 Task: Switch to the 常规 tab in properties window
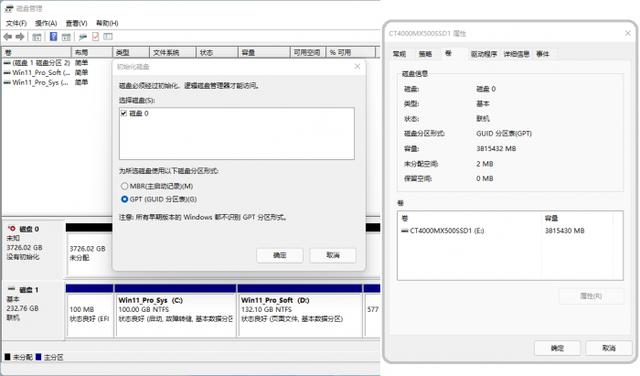(x=399, y=54)
